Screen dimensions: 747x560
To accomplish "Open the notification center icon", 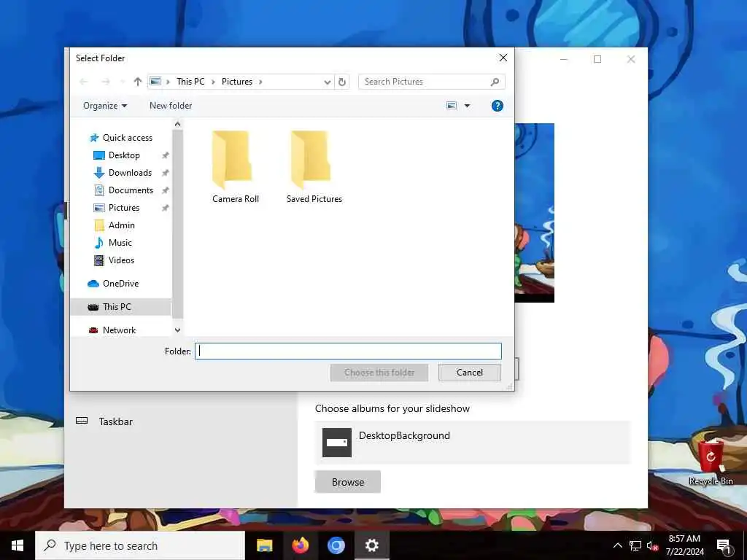I will (x=724, y=546).
